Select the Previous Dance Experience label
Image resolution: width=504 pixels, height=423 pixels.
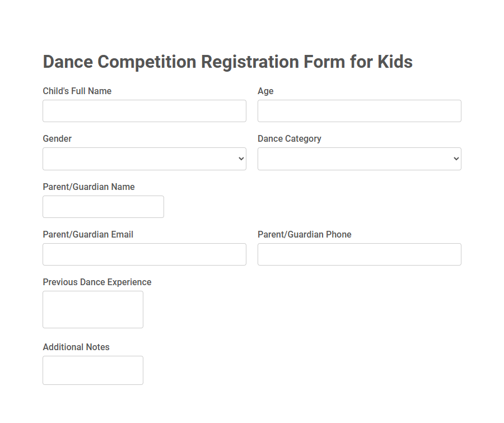click(x=96, y=282)
